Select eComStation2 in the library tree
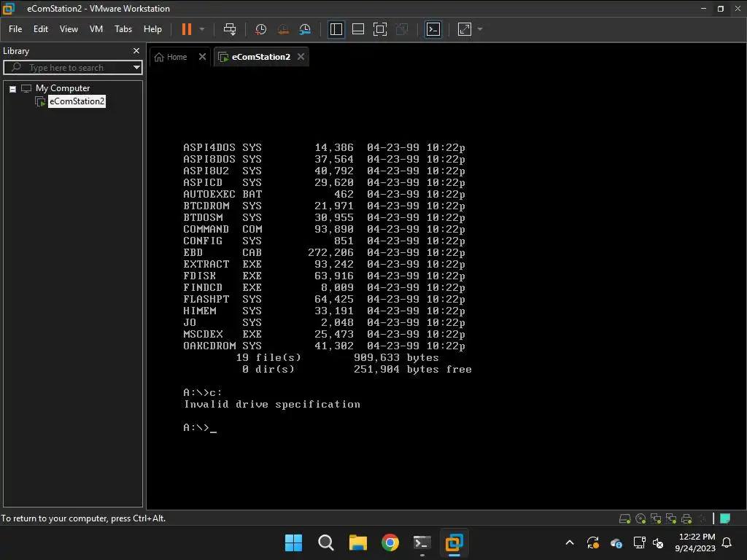This screenshot has height=560, width=747. coord(77,101)
